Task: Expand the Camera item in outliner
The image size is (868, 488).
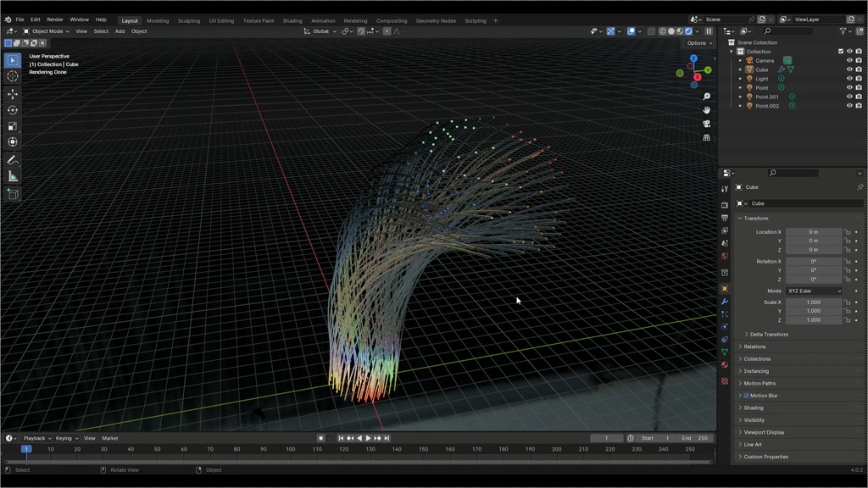Action: (740, 61)
